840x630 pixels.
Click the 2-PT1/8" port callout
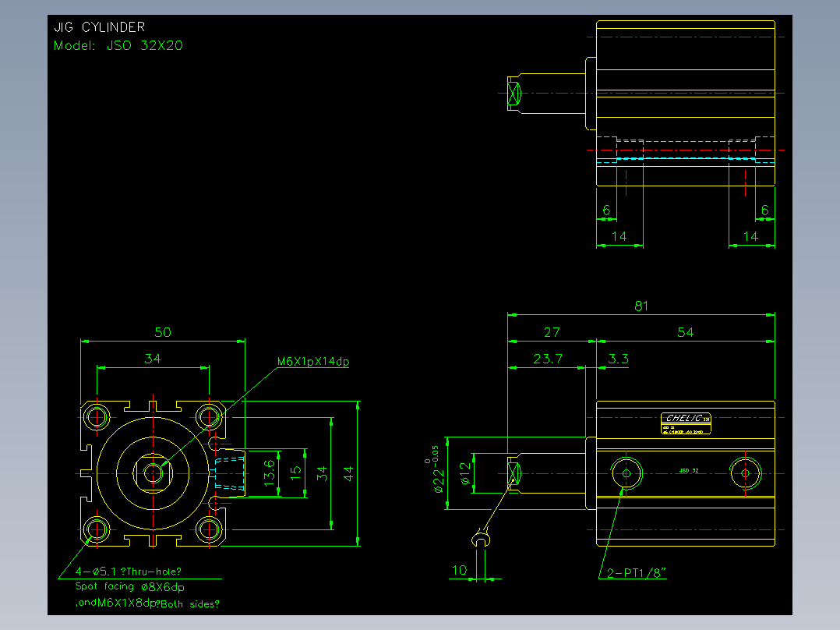(x=637, y=572)
